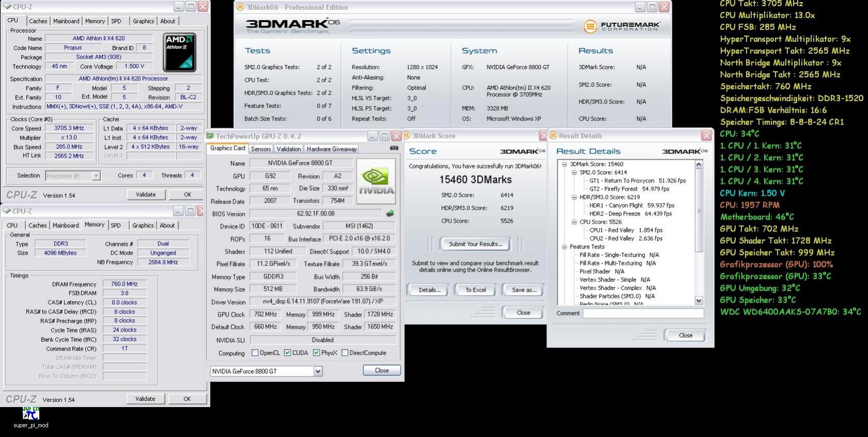Toggle the OpenCL checkbox in GPU-Z
868x437 pixels.
tap(255, 353)
